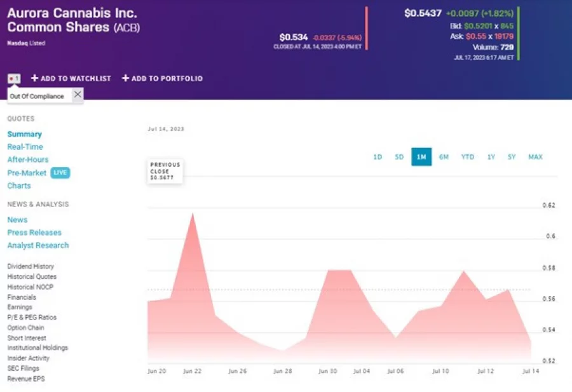This screenshot has width=572, height=392.
Task: Open the Earnings page
Action: pos(20,307)
